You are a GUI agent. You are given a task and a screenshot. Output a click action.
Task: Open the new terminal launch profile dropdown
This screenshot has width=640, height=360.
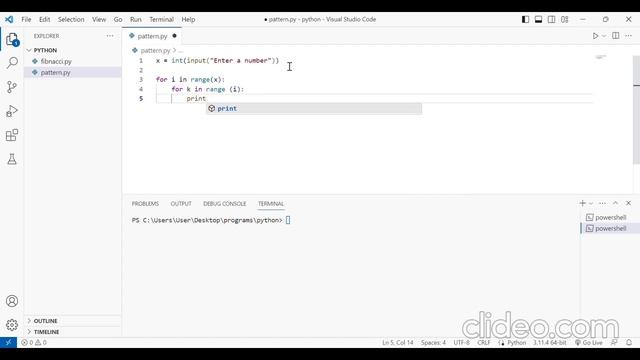coord(591,203)
